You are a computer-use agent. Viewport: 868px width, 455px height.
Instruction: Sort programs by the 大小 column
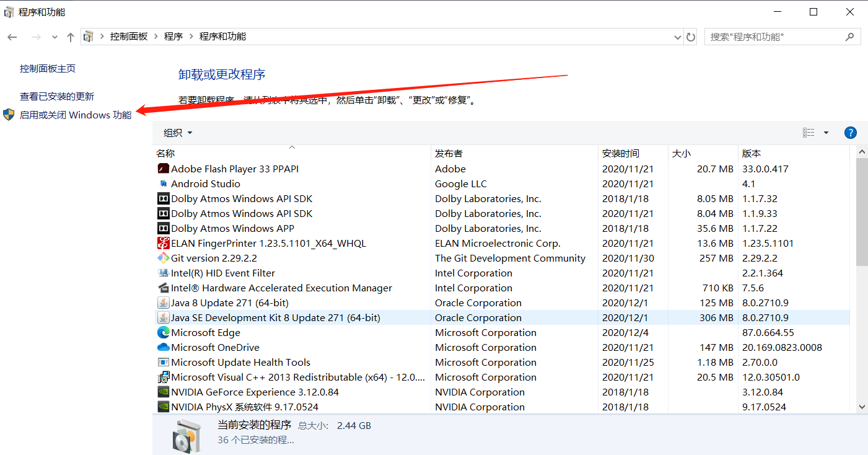coord(703,153)
